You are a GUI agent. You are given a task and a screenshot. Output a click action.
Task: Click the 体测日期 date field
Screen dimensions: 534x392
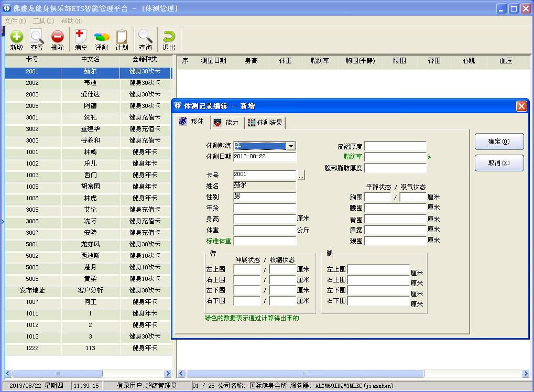coord(265,157)
